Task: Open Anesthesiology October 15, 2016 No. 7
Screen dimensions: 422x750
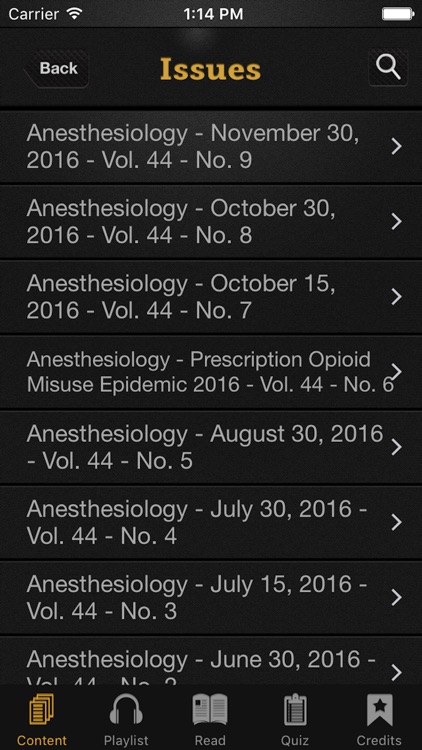Action: pos(211,297)
